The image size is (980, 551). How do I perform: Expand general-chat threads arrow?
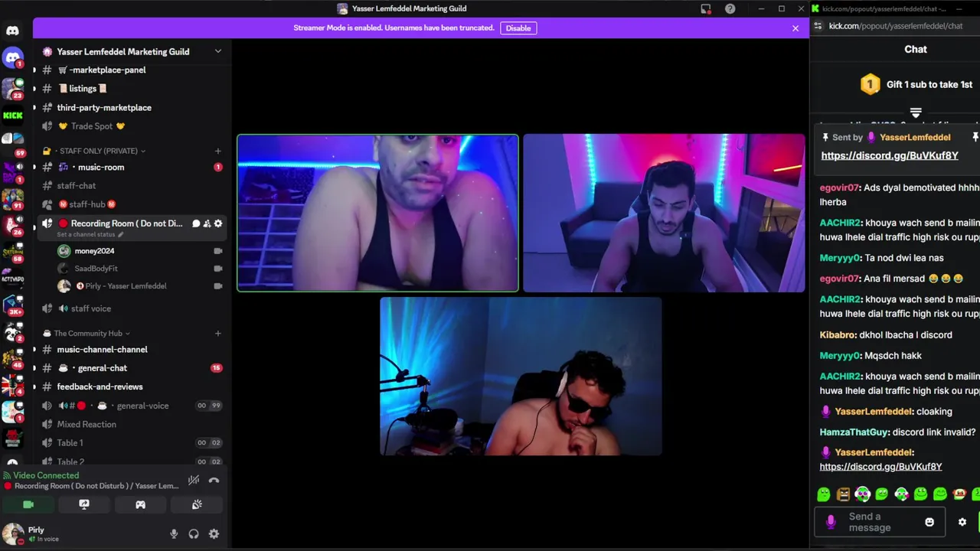pos(34,368)
